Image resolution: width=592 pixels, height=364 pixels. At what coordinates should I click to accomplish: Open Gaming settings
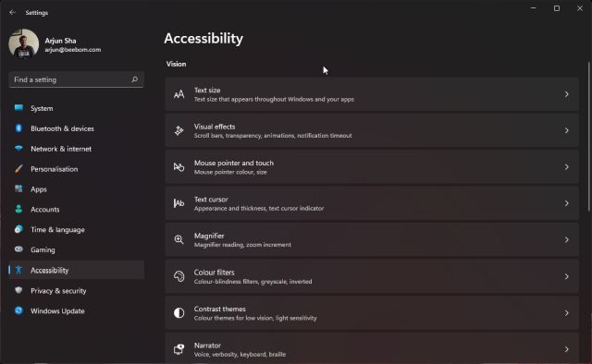point(76,249)
